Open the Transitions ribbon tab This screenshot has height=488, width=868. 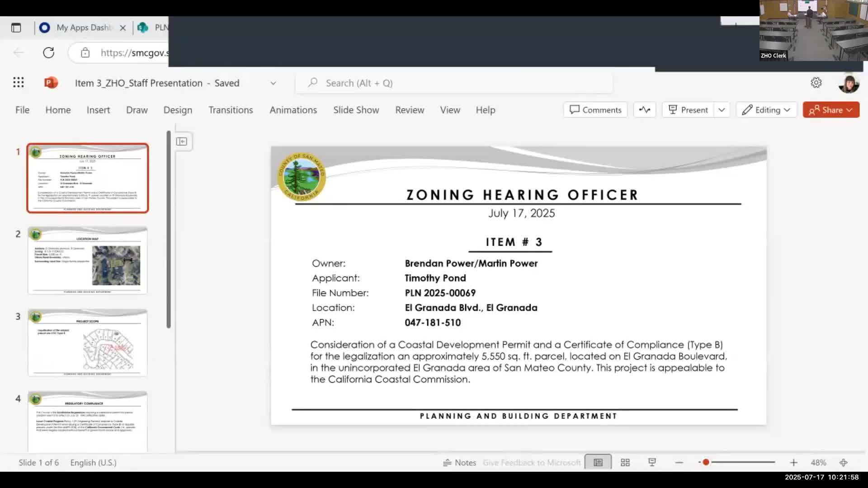point(231,110)
